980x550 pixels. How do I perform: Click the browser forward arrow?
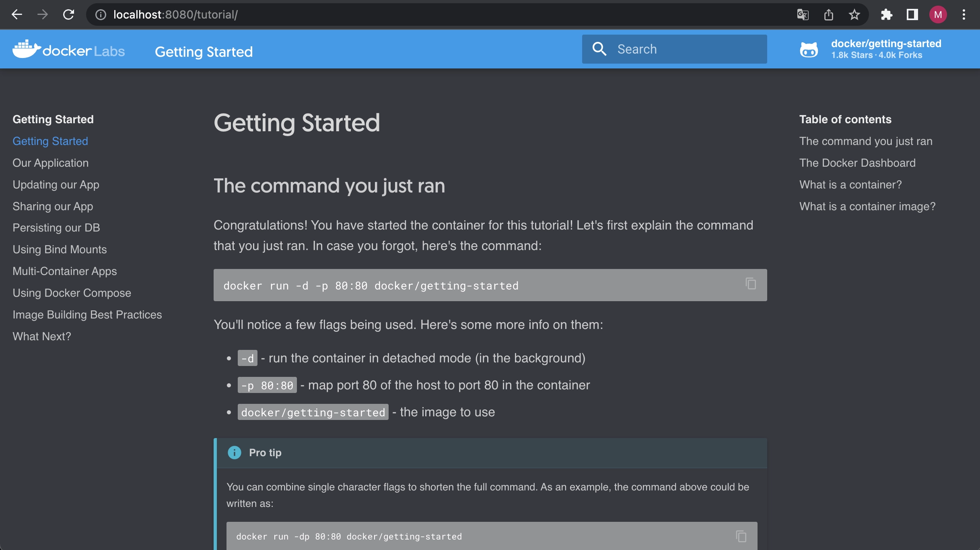[x=43, y=15]
